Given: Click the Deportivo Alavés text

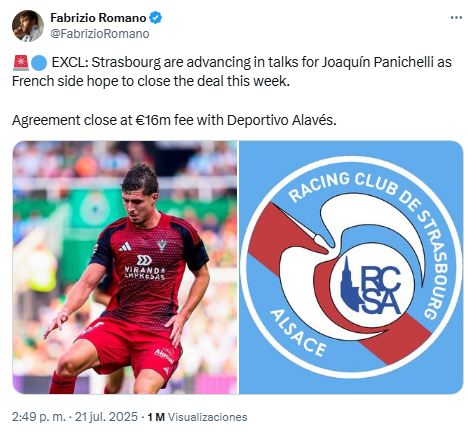Looking at the screenshot, I should (x=281, y=120).
